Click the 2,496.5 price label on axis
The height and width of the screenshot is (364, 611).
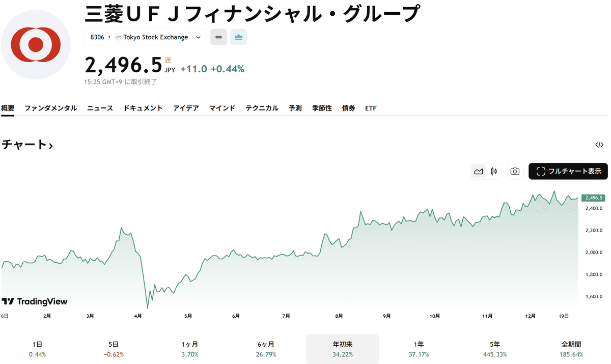coord(594,198)
